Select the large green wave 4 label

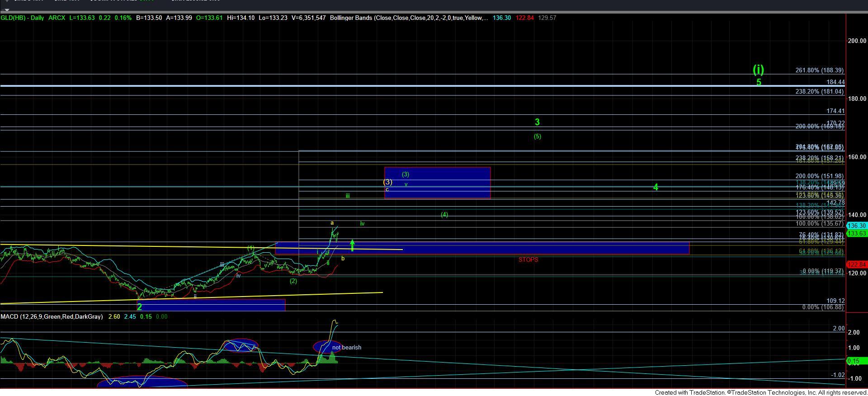coord(656,187)
